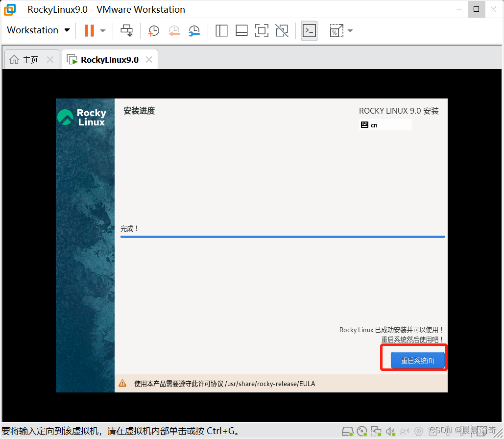Click the sound card status icon
The image size is (504, 439).
pyautogui.click(x=390, y=431)
